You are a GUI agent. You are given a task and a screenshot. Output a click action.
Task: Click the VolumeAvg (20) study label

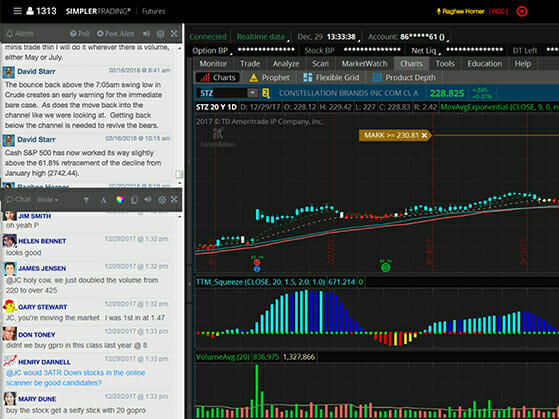coord(223,357)
